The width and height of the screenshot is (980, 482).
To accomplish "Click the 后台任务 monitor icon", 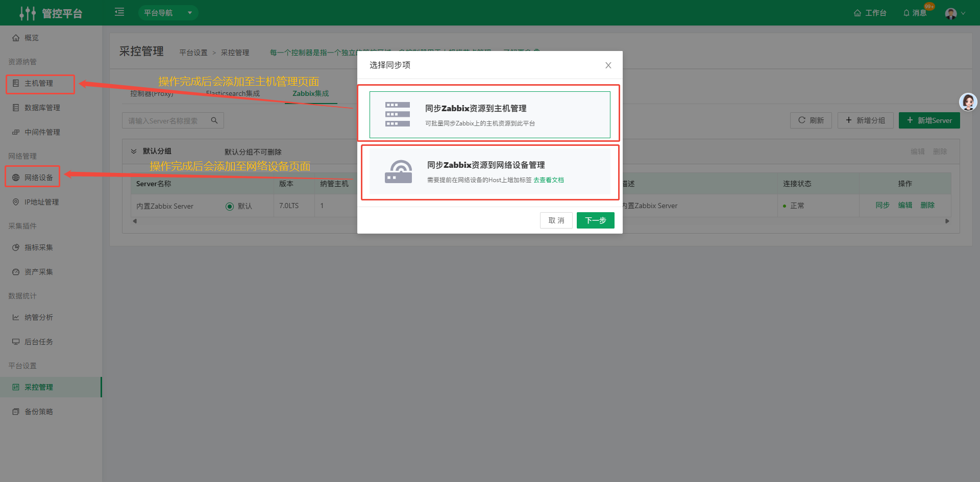I will coord(16,342).
